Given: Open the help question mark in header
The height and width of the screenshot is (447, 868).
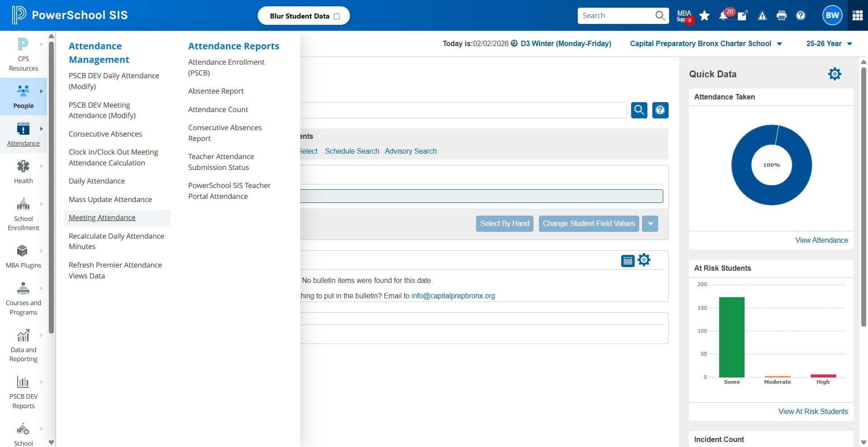Looking at the screenshot, I should (801, 16).
